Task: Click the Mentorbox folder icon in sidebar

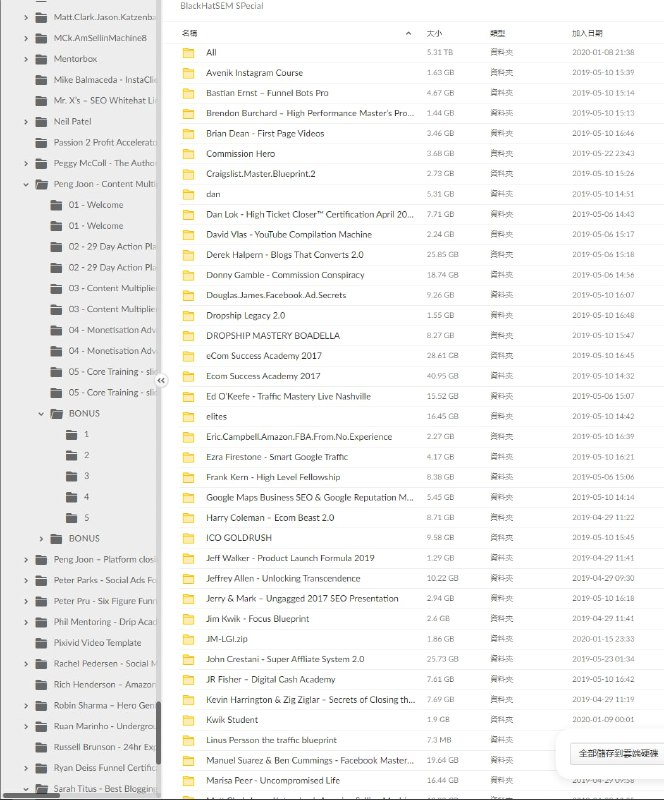Action: (x=41, y=59)
